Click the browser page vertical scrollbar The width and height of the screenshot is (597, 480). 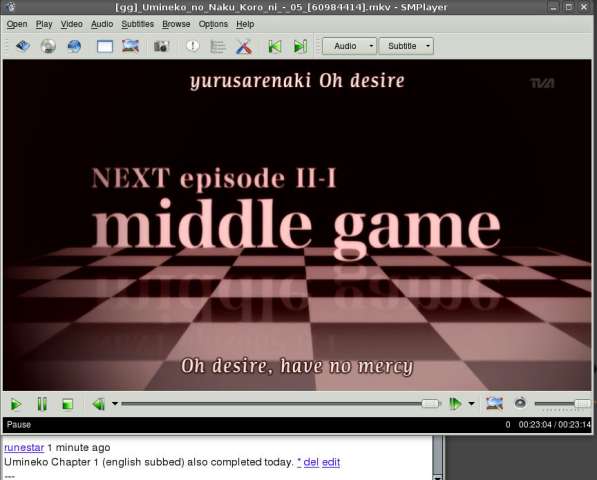pos(438,458)
